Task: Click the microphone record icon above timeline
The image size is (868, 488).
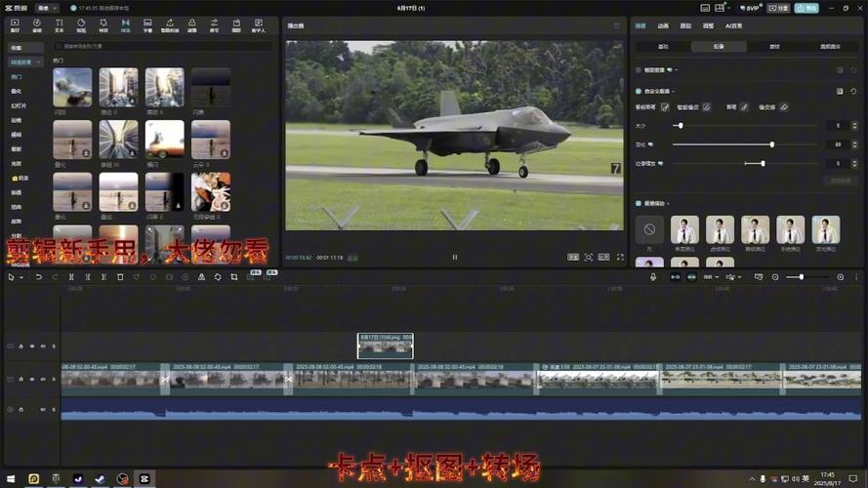Action: click(653, 277)
